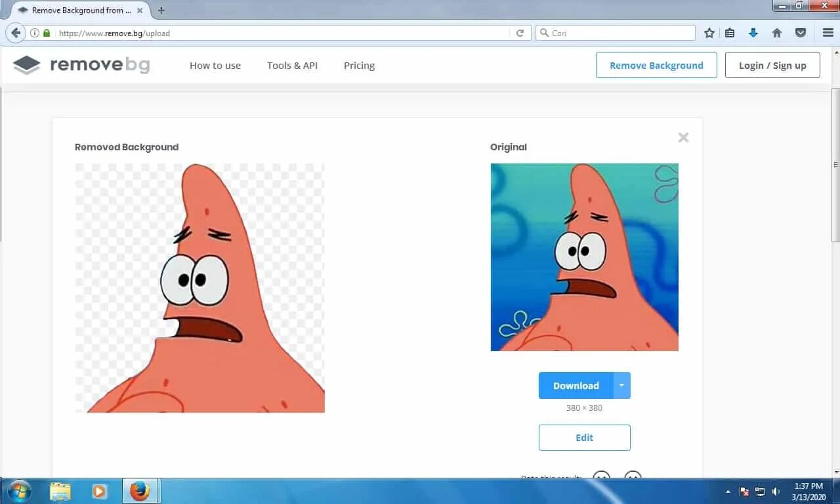Select the Remove Background from browser tab
840x504 pixels.
[x=80, y=10]
